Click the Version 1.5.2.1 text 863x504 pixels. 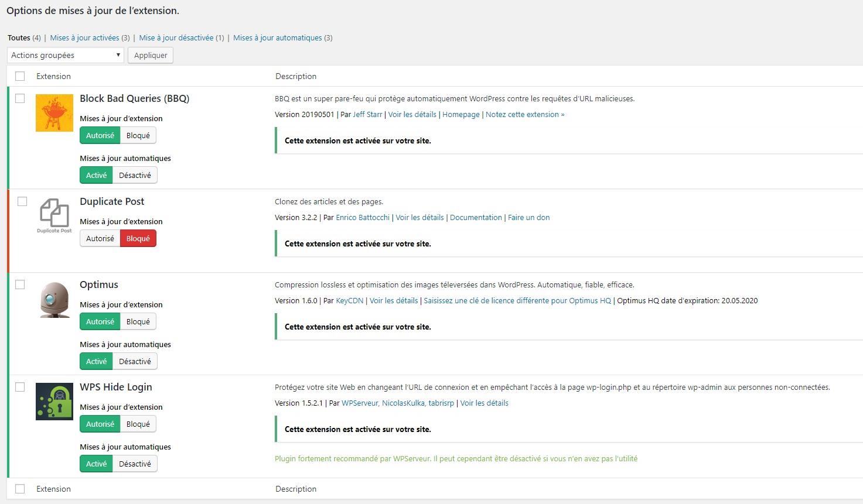click(x=299, y=403)
